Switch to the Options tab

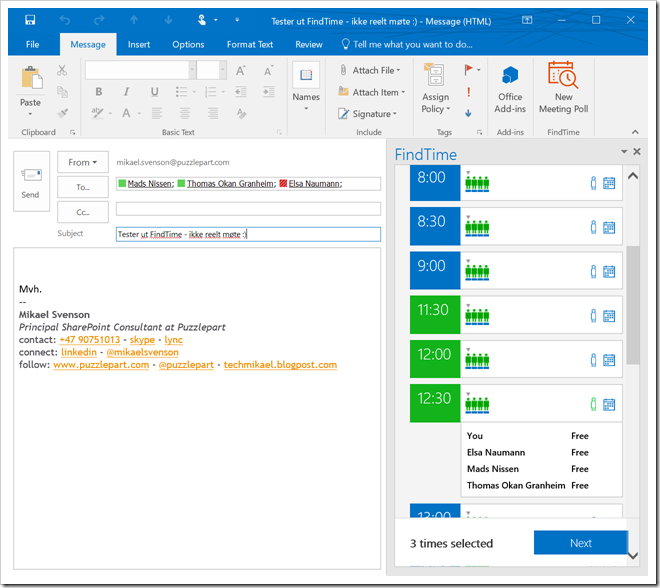pos(188,44)
